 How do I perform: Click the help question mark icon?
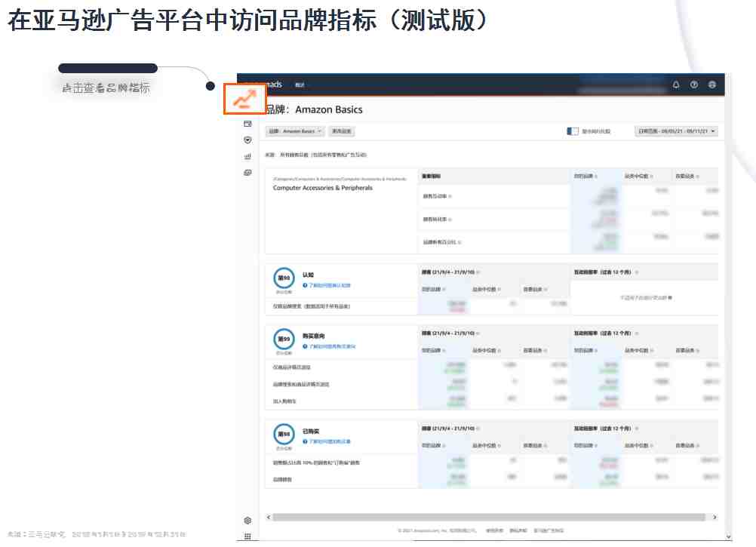pos(694,85)
